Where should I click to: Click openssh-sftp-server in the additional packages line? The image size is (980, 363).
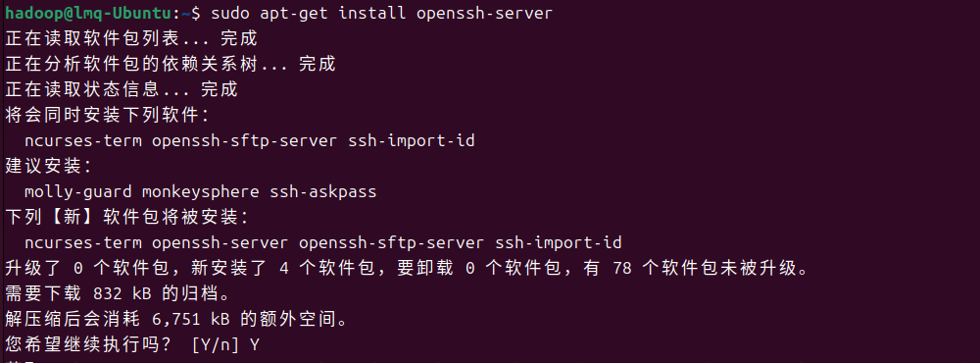(245, 141)
